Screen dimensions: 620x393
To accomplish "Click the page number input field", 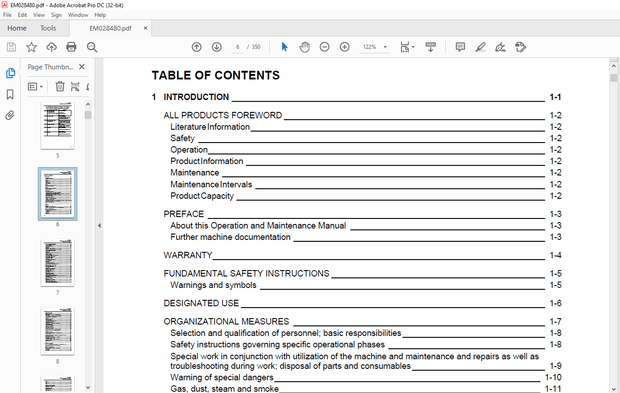I will (238, 47).
